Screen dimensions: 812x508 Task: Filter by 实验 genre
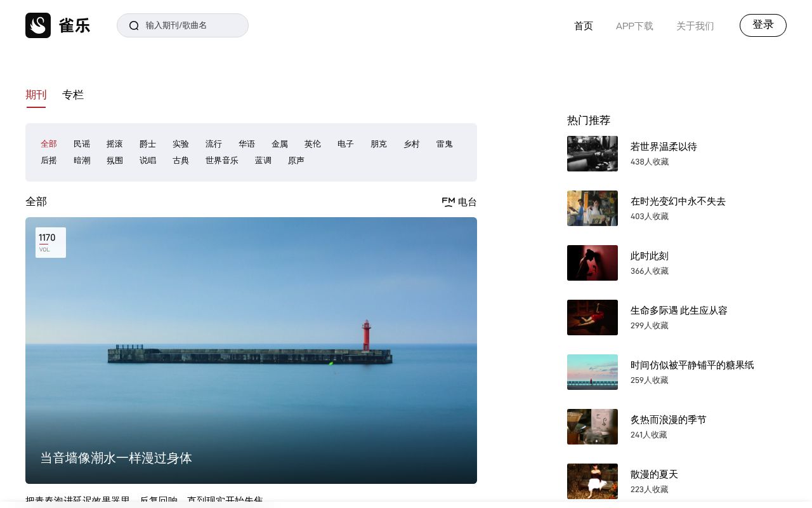click(x=181, y=144)
